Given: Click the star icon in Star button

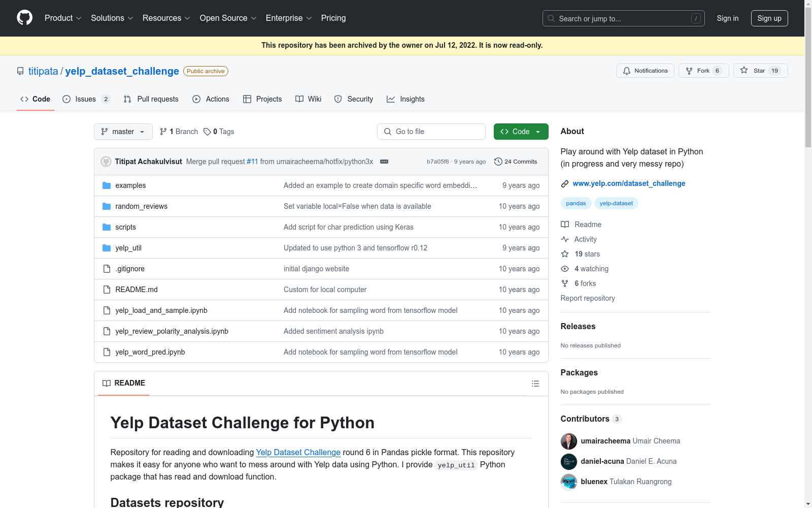Looking at the screenshot, I should tap(744, 71).
